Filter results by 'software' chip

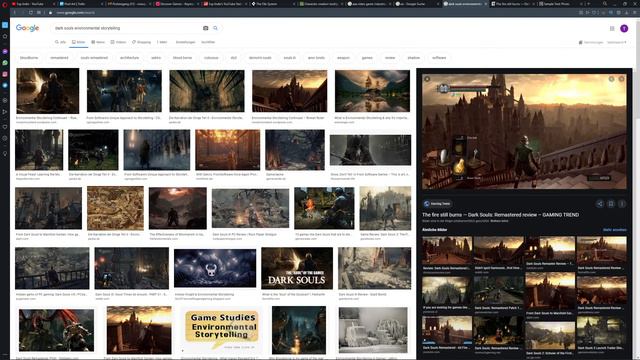[x=439, y=58]
